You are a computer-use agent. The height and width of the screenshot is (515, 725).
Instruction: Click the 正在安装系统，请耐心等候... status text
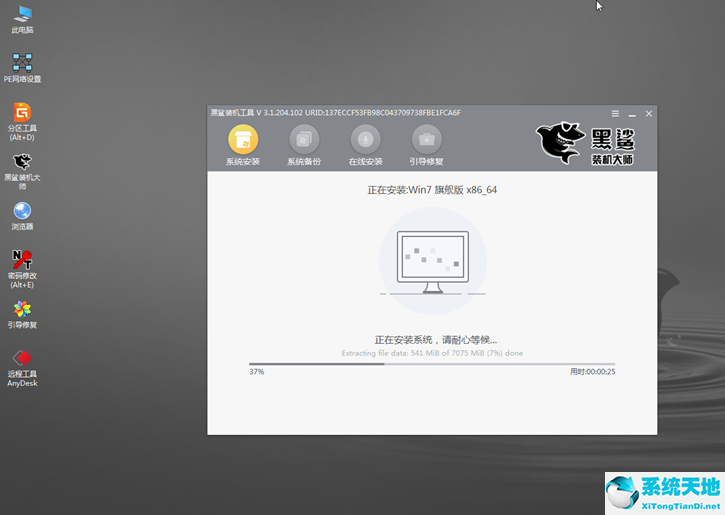click(x=436, y=340)
